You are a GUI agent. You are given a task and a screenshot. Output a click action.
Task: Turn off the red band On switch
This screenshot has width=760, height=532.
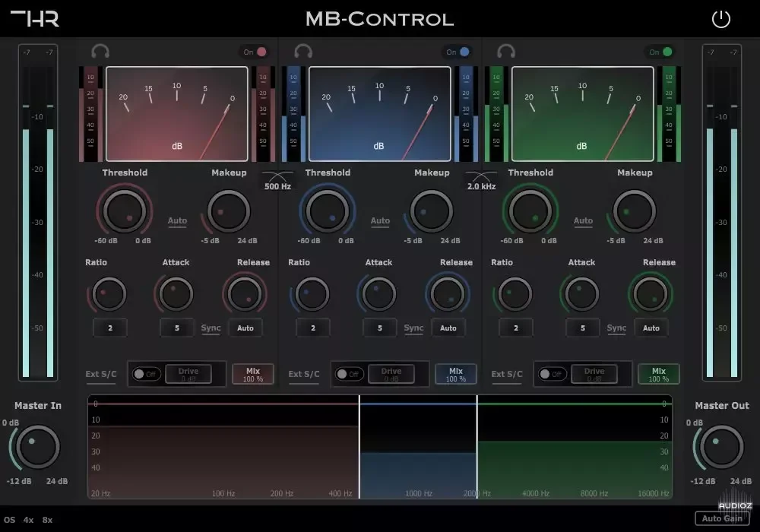coord(255,52)
